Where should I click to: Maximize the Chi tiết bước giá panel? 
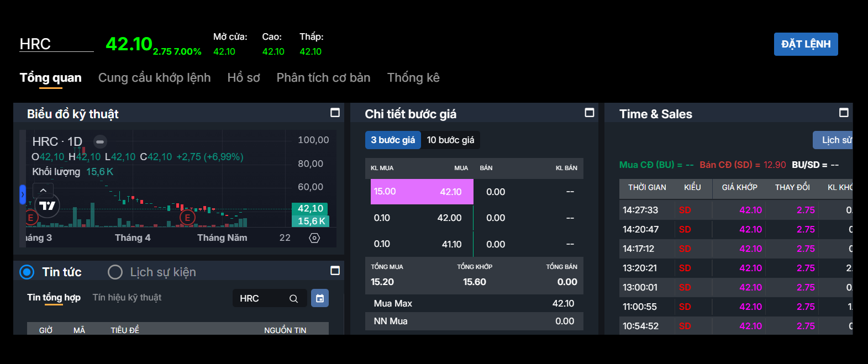point(590,113)
